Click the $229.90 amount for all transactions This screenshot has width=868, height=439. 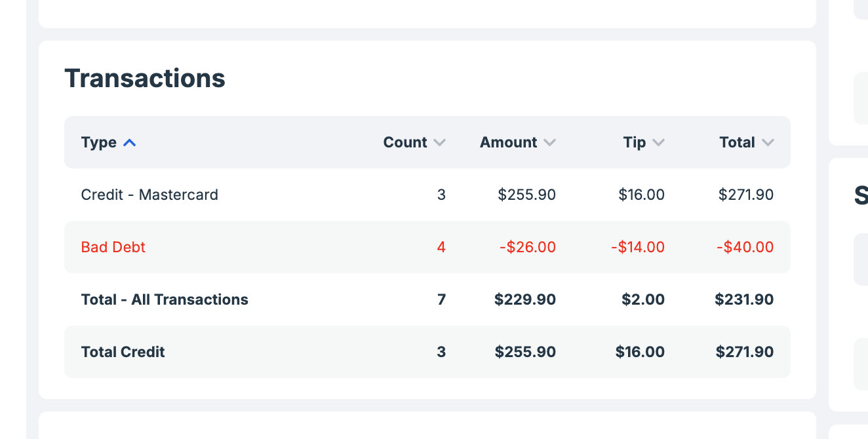pos(524,299)
